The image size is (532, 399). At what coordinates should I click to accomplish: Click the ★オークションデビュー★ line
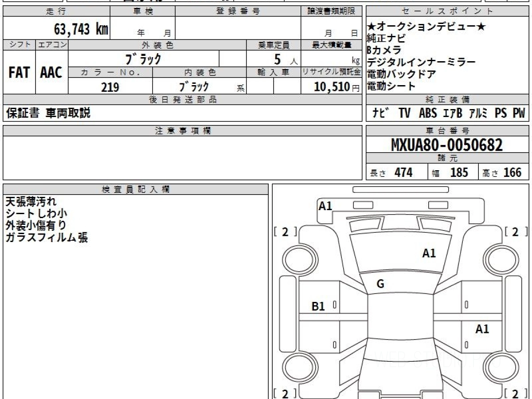click(x=426, y=27)
